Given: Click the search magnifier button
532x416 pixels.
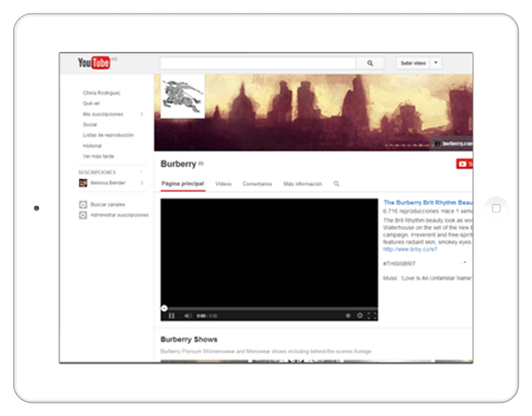Looking at the screenshot, I should tap(370, 63).
